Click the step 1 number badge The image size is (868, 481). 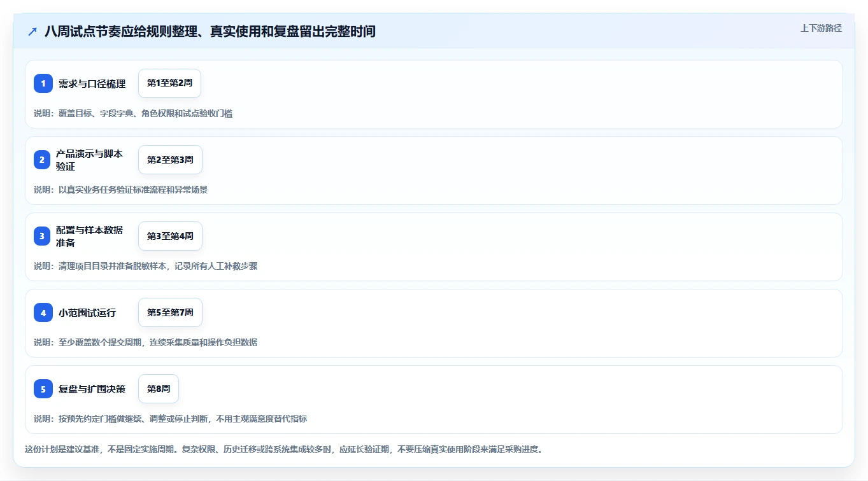click(x=43, y=83)
